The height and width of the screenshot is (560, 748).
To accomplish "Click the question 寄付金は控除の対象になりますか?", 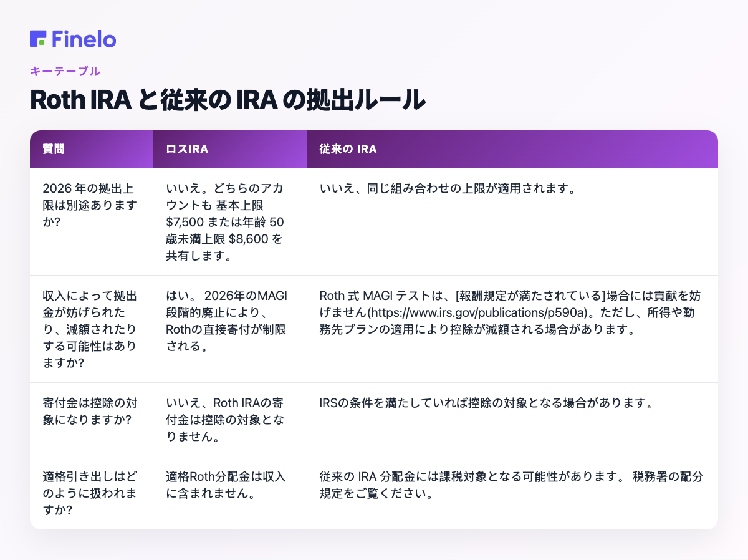I will click(x=90, y=411).
